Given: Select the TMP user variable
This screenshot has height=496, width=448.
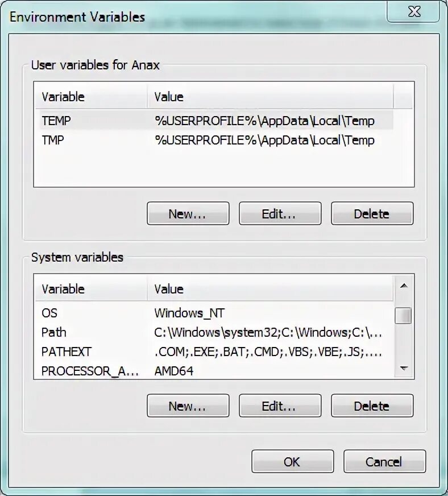Looking at the screenshot, I should [x=53, y=140].
